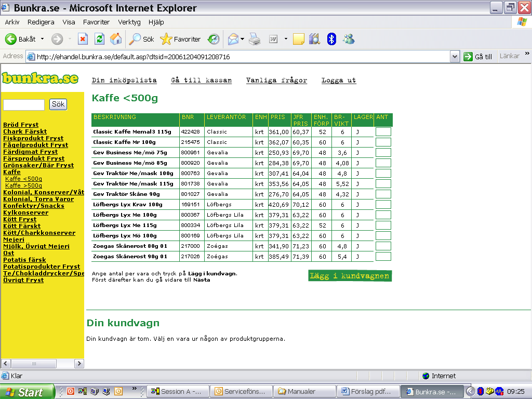Open the Visa menu
The width and height of the screenshot is (532, 399).
coord(69,22)
